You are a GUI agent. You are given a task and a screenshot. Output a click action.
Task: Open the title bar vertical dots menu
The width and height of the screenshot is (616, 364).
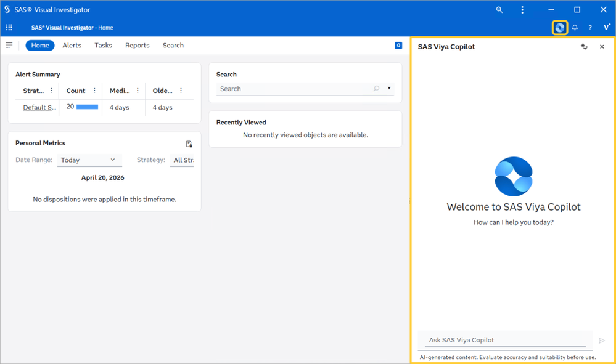click(x=522, y=10)
